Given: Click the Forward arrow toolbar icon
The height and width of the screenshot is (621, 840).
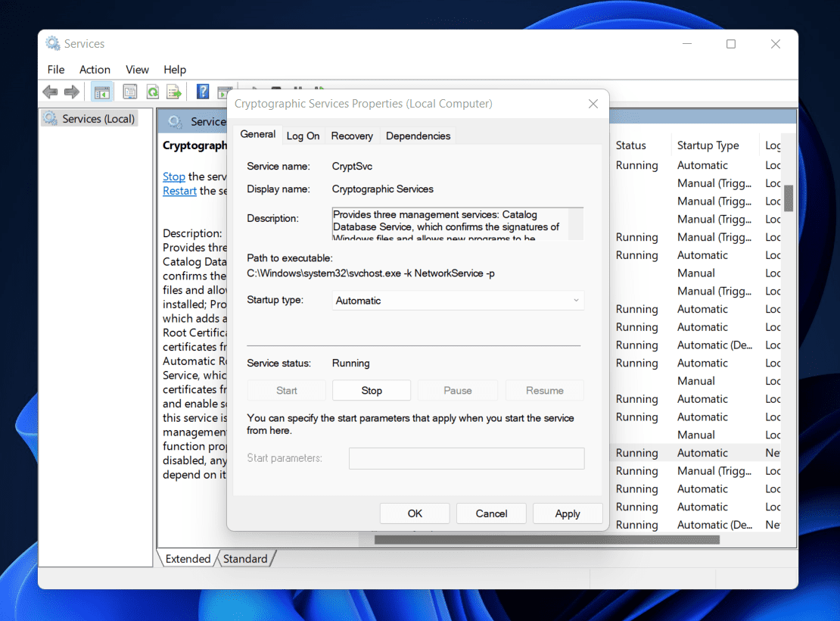Looking at the screenshot, I should [72, 92].
